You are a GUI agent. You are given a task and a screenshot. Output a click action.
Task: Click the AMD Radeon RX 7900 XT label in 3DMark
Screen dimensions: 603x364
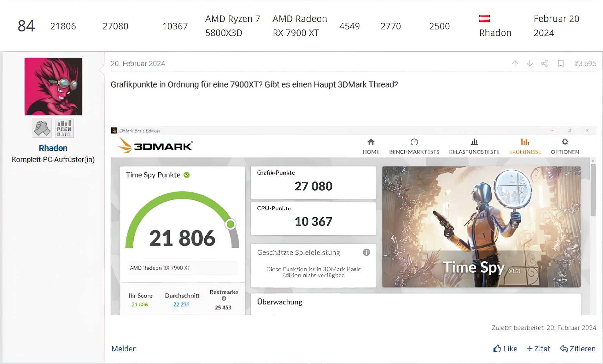pos(160,268)
